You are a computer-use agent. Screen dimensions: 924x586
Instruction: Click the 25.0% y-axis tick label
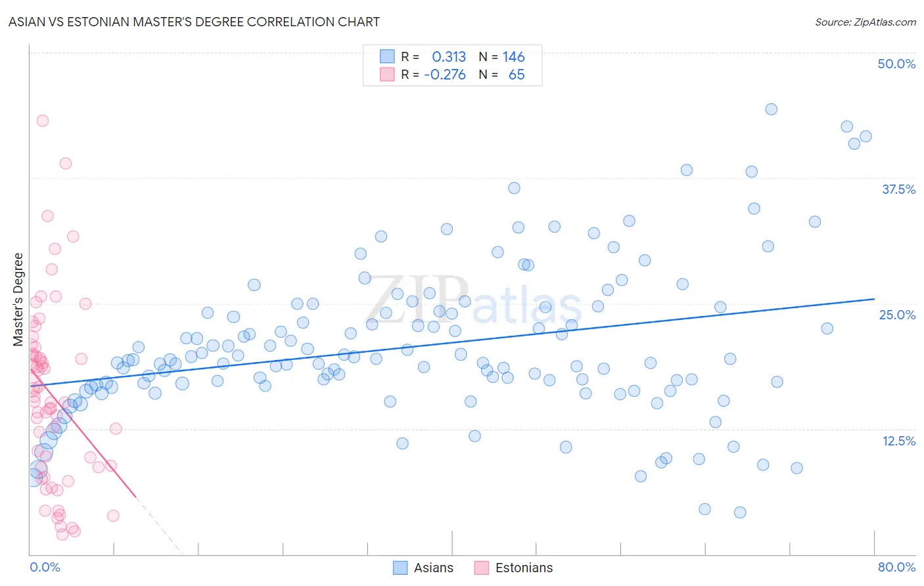pos(897,315)
